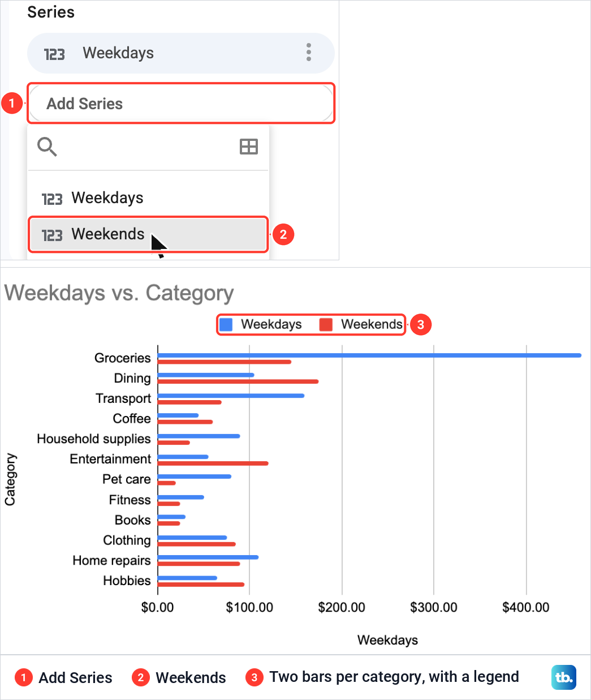Select Weekends from the series dropdown list
This screenshot has width=591, height=700.
coord(148,234)
